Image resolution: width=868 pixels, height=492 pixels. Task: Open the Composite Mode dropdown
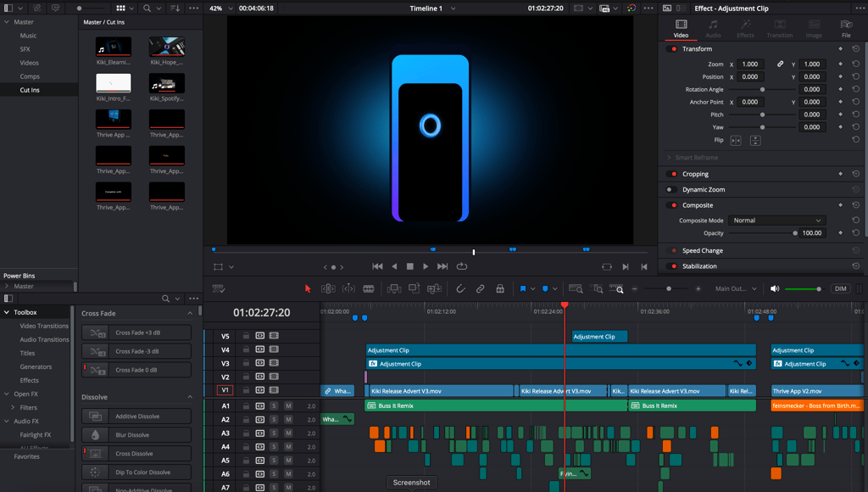776,221
